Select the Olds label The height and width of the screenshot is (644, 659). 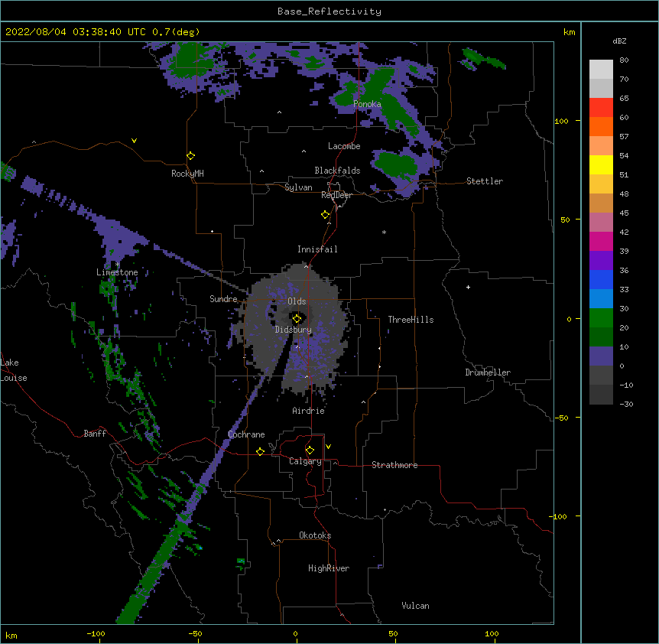coord(297,301)
